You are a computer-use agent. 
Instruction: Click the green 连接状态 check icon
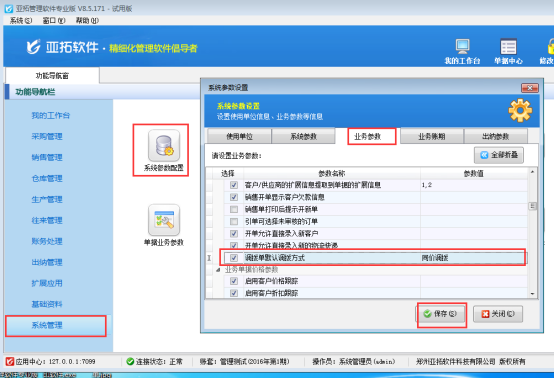(130, 361)
